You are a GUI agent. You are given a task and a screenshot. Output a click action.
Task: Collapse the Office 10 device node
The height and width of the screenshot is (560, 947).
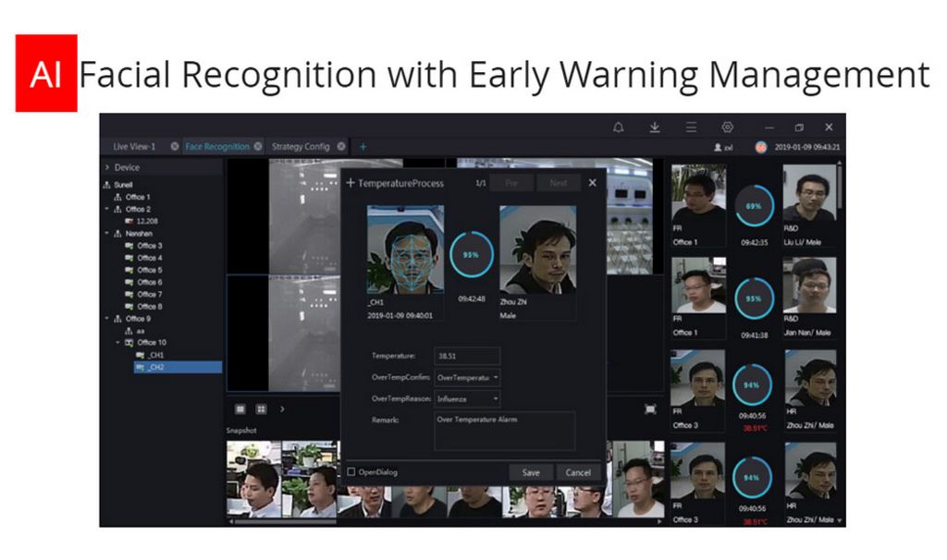tap(117, 342)
